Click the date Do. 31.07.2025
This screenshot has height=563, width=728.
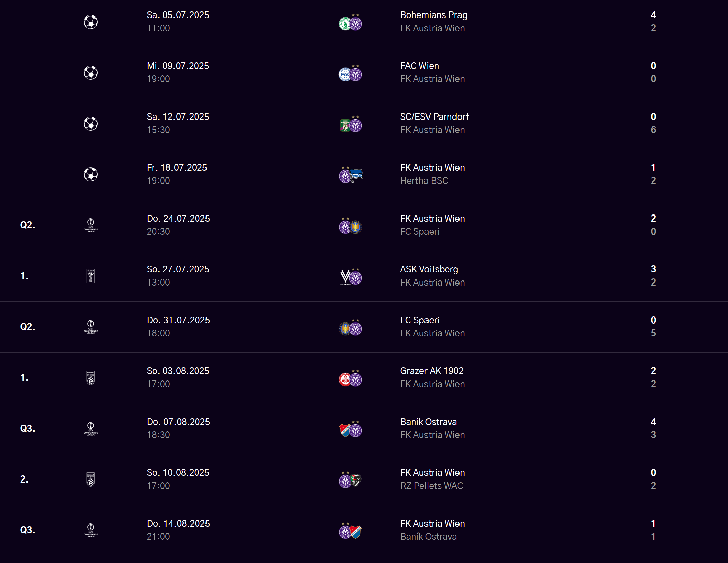[178, 320]
